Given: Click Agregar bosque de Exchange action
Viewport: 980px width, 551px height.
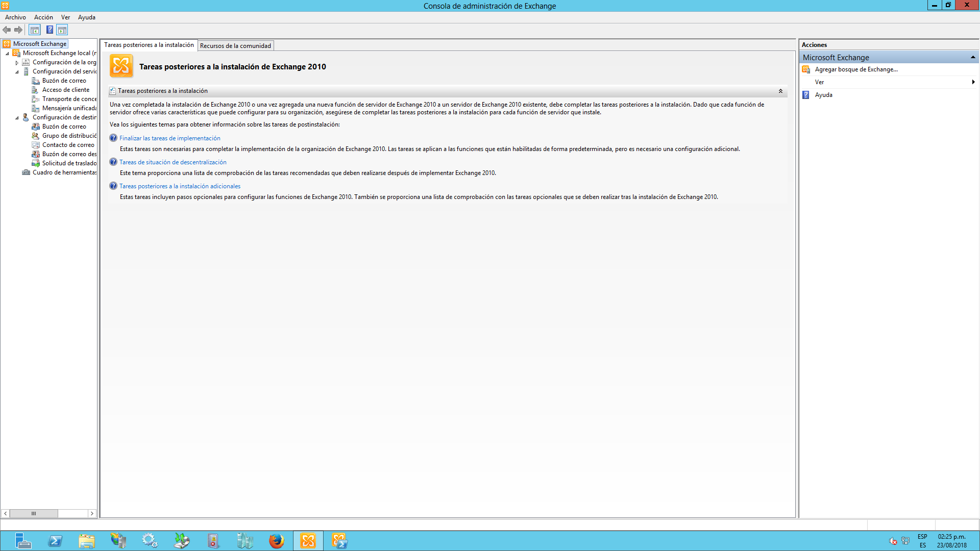Looking at the screenshot, I should (856, 69).
